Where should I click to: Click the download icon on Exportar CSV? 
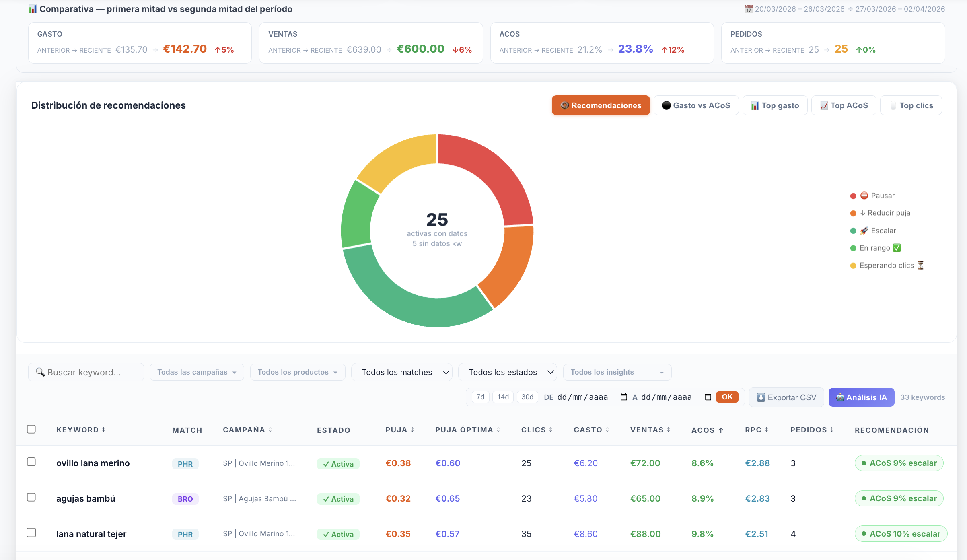pos(760,397)
